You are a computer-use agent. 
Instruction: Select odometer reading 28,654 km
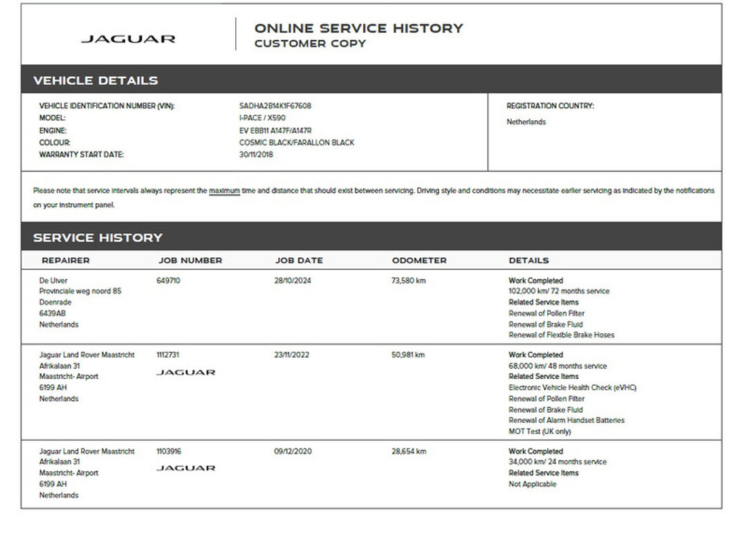409,451
